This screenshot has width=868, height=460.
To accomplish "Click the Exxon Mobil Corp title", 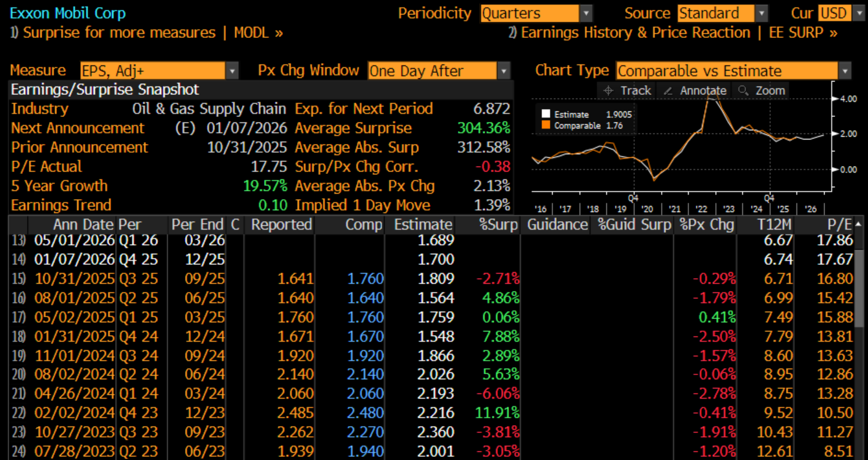I will 68,13.
